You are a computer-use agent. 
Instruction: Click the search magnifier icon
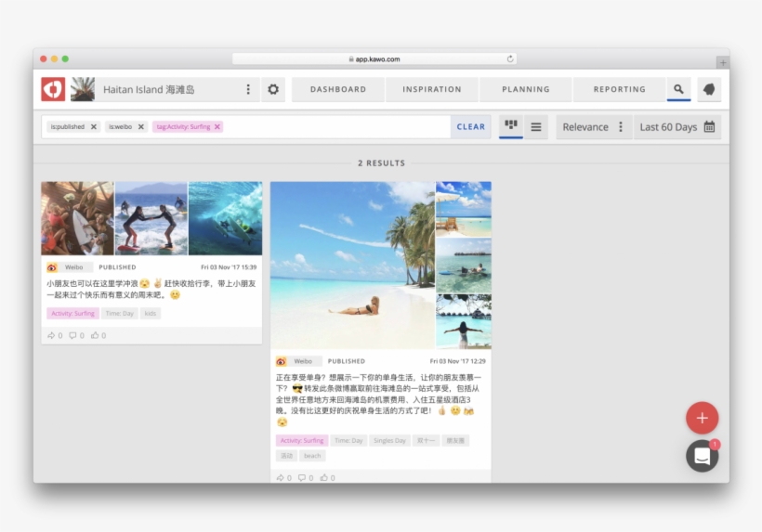coord(679,89)
